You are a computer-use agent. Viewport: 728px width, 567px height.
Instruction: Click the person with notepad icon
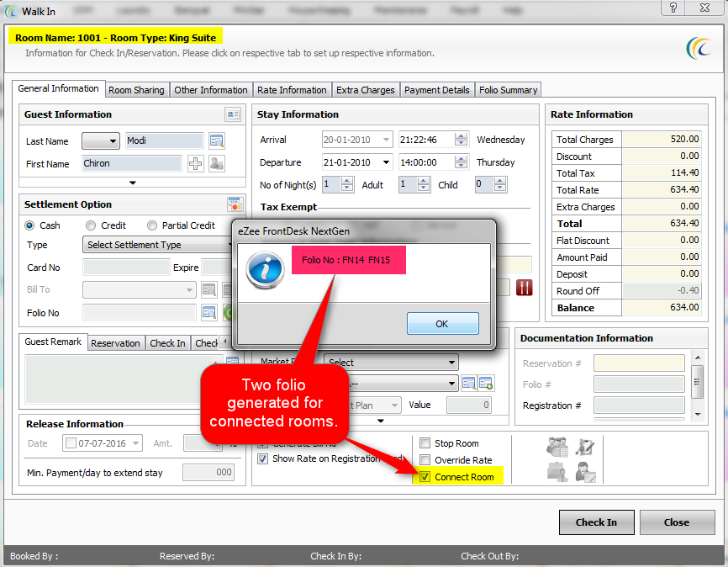pyautogui.click(x=585, y=472)
